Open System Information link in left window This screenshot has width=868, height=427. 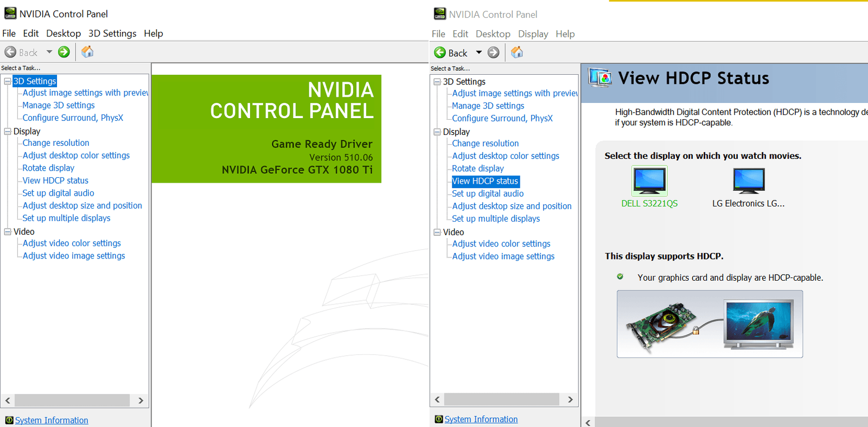[52, 420]
